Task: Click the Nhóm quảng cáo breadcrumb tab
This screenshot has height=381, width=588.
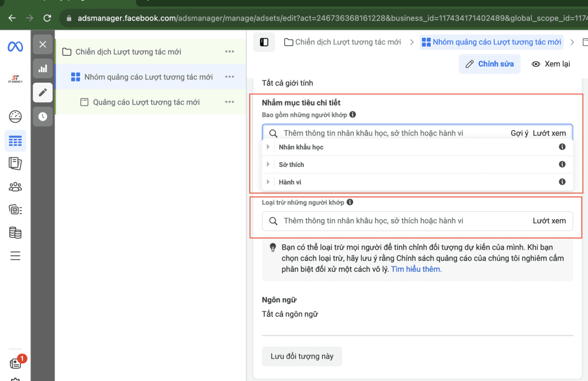Action: 492,42
